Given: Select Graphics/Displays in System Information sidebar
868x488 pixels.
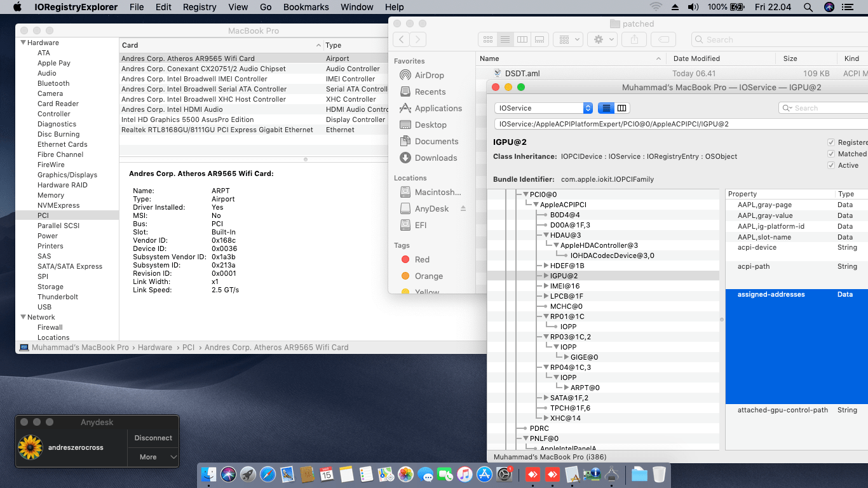Looking at the screenshot, I should pos(67,175).
